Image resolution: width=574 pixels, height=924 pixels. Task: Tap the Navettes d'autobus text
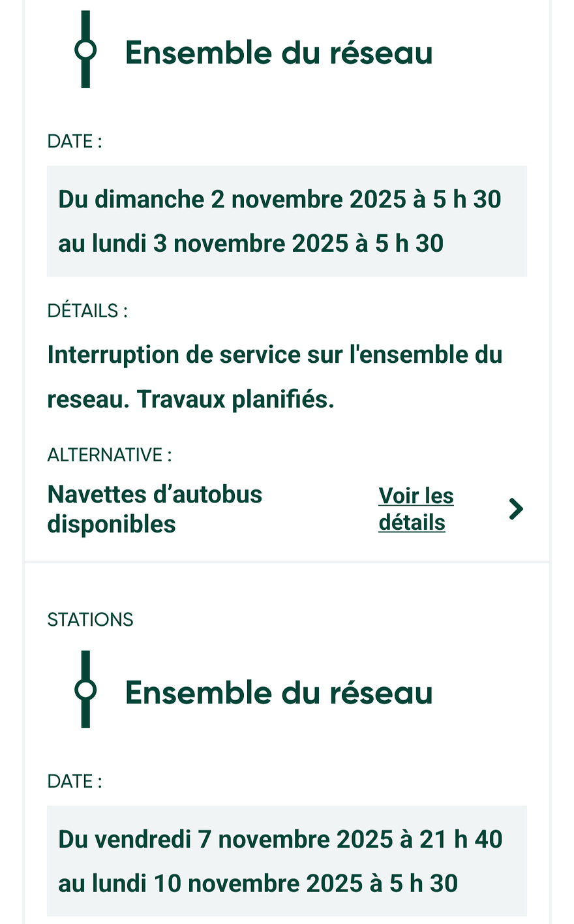pos(155,495)
